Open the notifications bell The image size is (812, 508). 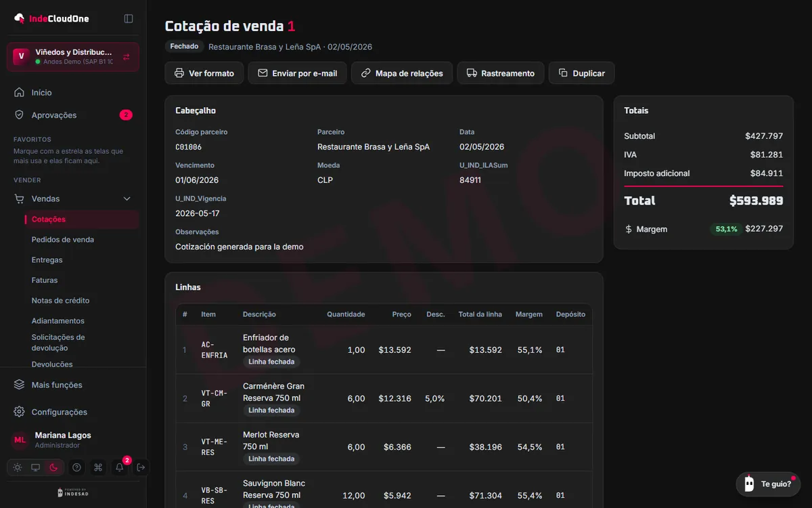click(120, 467)
